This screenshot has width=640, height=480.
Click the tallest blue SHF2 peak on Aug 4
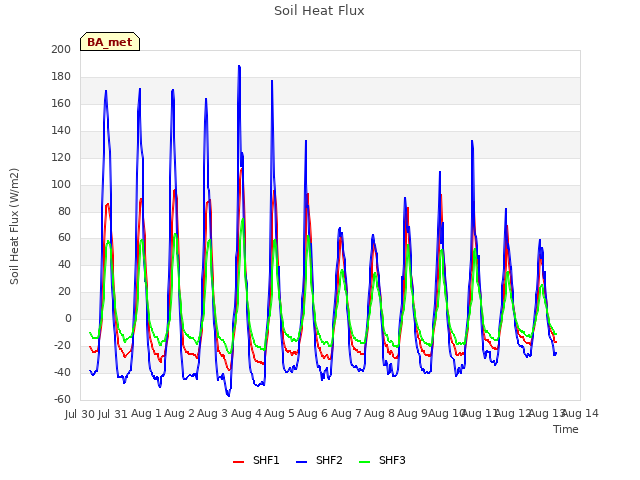[x=239, y=66]
